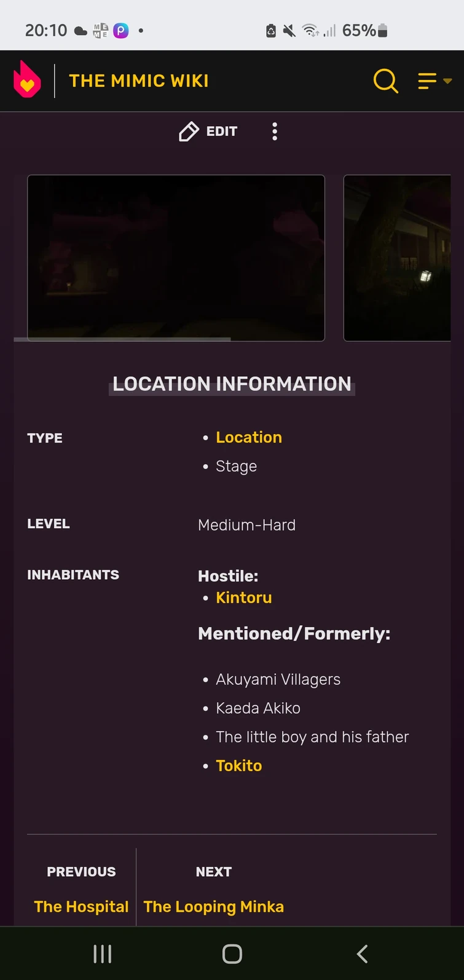Screen dimensions: 464x980
Task: Tap the back arrow in navigation bar
Action: point(362,954)
